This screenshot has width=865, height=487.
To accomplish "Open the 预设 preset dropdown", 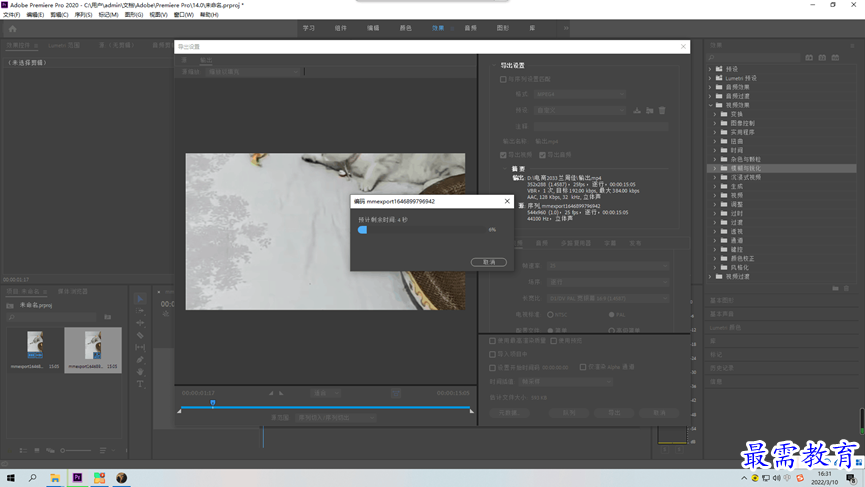I will [x=580, y=110].
